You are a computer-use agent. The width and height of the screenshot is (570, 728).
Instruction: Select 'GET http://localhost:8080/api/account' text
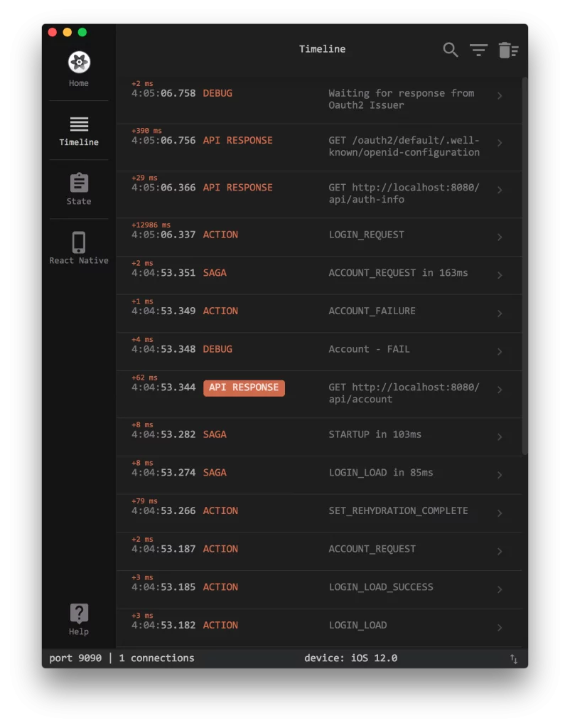coord(404,393)
